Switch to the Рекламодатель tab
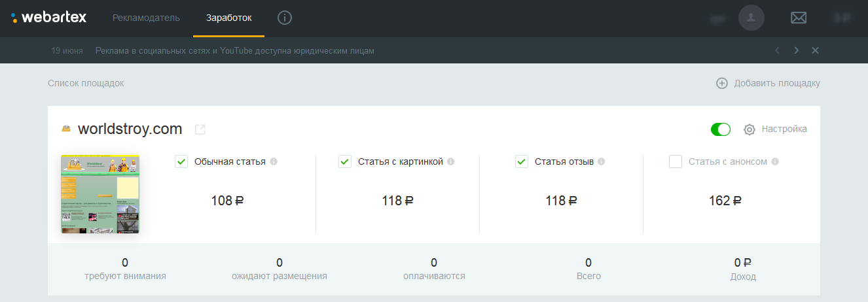This screenshot has width=868, height=302. (146, 18)
